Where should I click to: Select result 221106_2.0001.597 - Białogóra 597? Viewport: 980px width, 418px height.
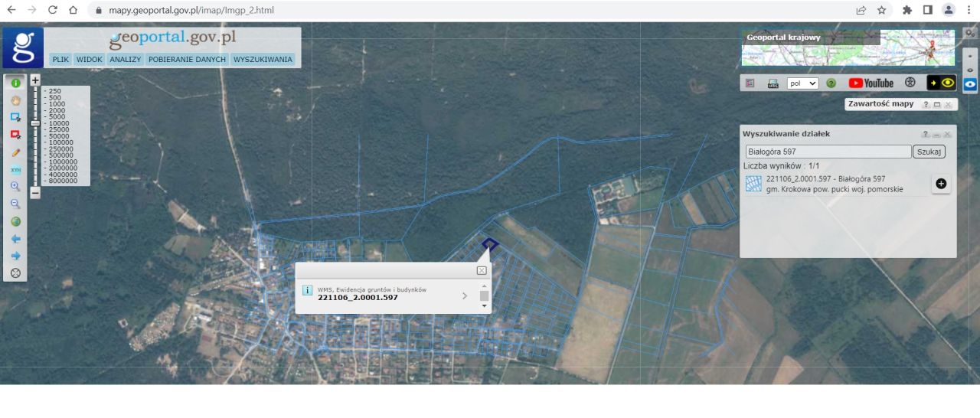pos(825,179)
